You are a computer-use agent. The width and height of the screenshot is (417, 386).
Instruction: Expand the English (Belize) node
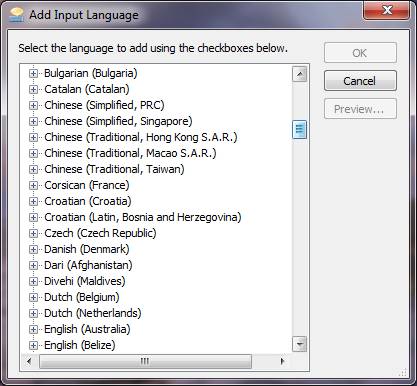(x=33, y=345)
